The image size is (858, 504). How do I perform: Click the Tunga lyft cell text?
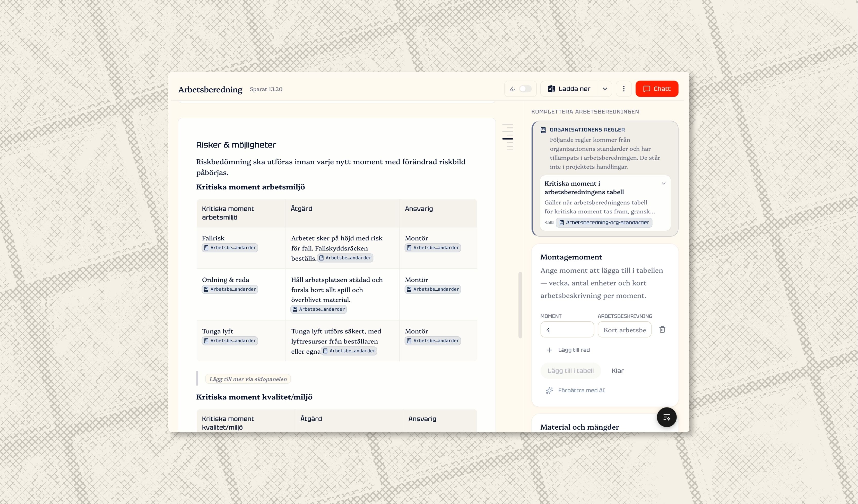(218, 331)
